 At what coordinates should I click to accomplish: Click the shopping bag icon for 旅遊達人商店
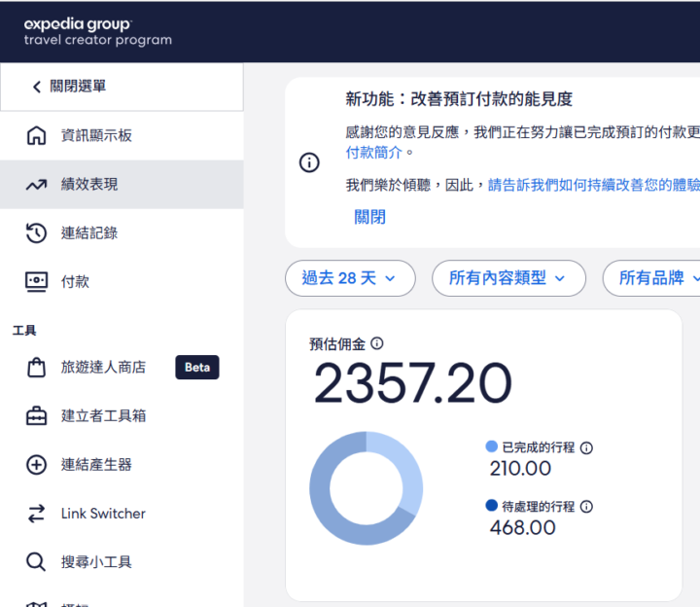[x=36, y=367]
